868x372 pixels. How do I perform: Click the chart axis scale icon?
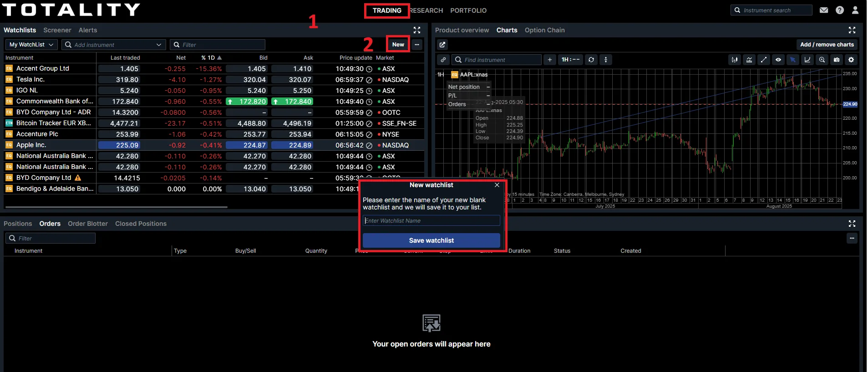(807, 60)
